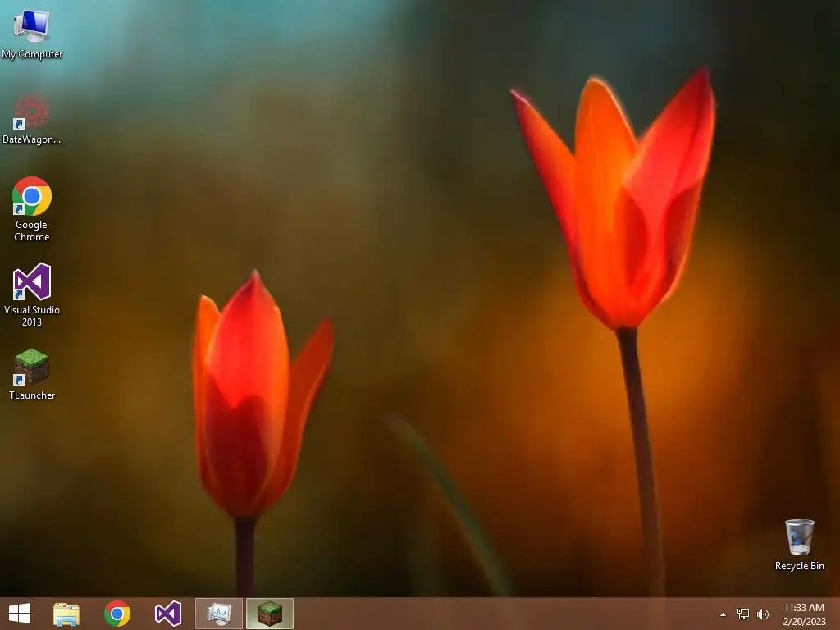Open the network status tray icon
Screen dimensions: 840x630
point(743,614)
